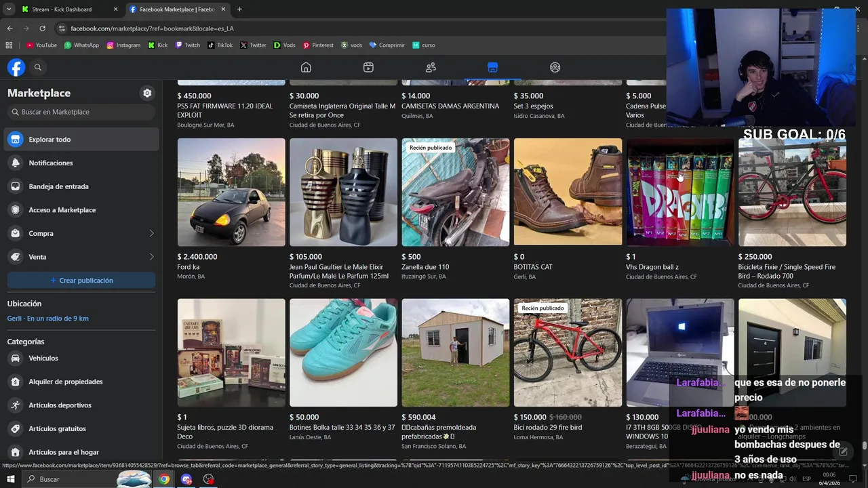
Task: Open Discord from the taskbar
Action: pyautogui.click(x=186, y=479)
